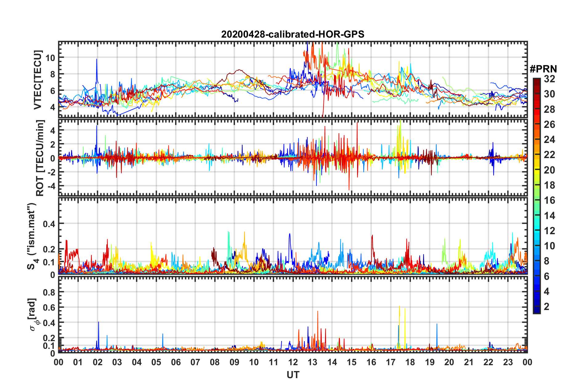Image resolution: width=586 pixels, height=392 pixels.
Task: Select colorbar tick label "12"
Action: [x=549, y=231]
